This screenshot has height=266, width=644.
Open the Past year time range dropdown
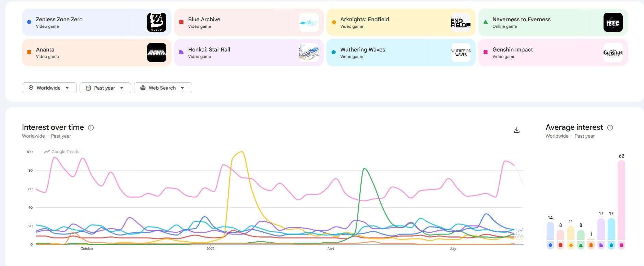pyautogui.click(x=105, y=88)
